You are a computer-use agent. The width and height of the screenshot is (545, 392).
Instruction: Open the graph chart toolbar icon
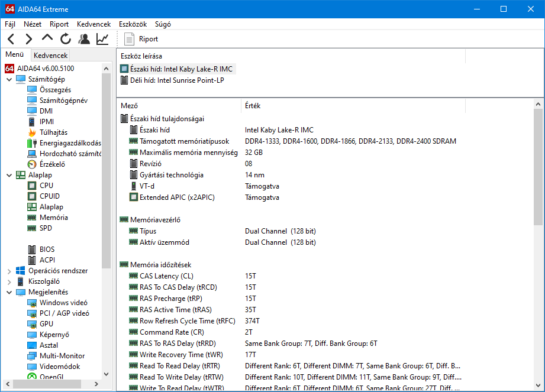pyautogui.click(x=102, y=39)
